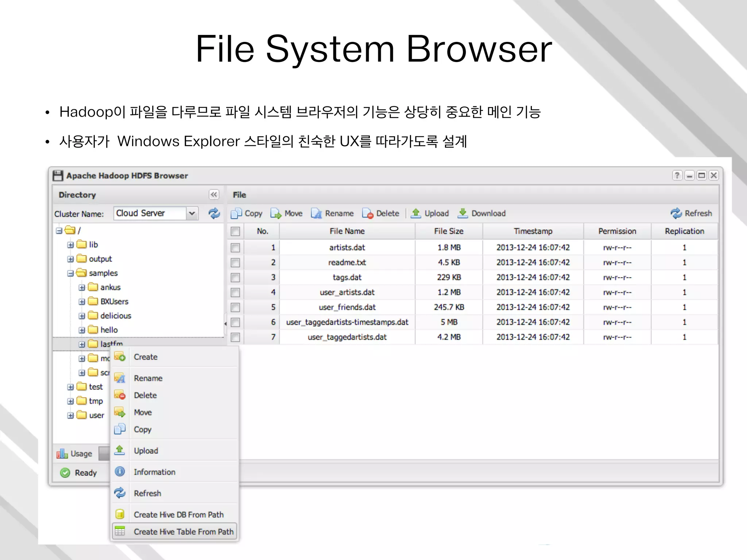Image resolution: width=747 pixels, height=560 pixels.
Task: Click the Move file toolbar icon
Action: point(276,213)
